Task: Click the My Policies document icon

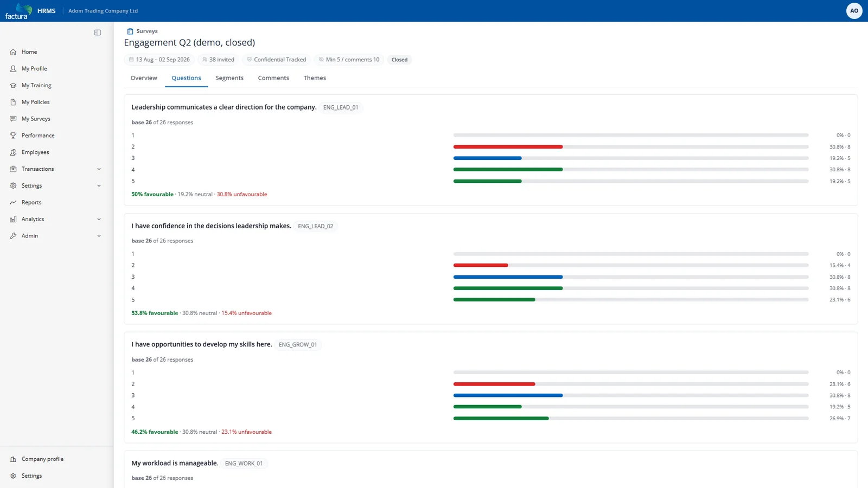Action: [13, 102]
